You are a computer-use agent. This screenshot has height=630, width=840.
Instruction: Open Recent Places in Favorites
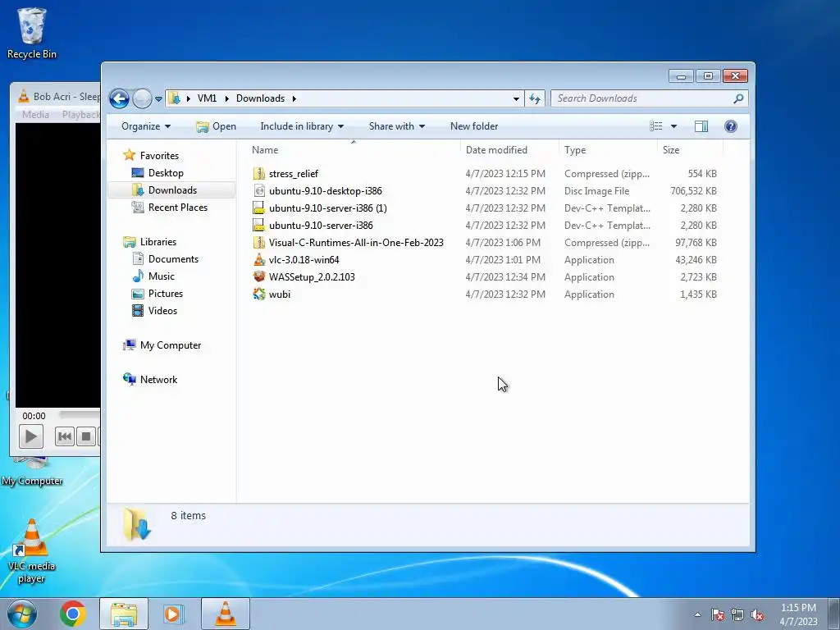[x=177, y=208]
